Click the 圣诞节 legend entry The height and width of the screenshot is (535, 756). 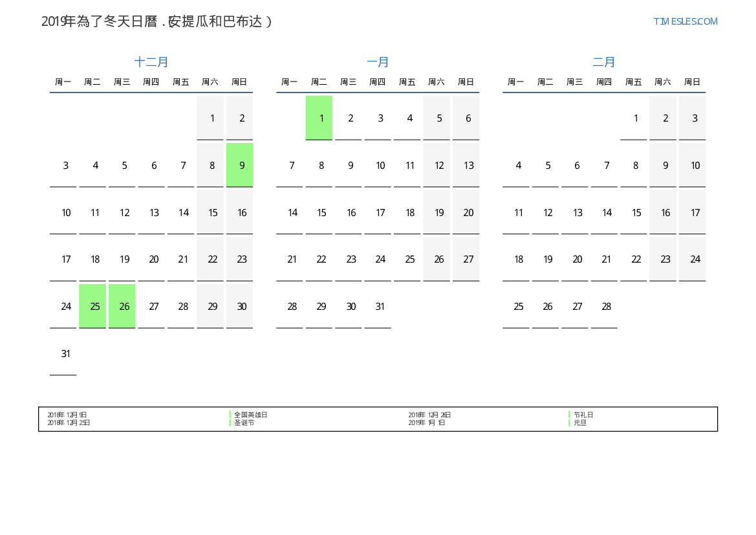244,423
